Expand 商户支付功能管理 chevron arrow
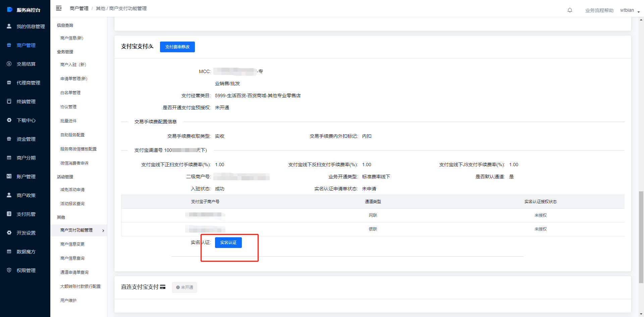This screenshot has height=317, width=644. tap(103, 231)
